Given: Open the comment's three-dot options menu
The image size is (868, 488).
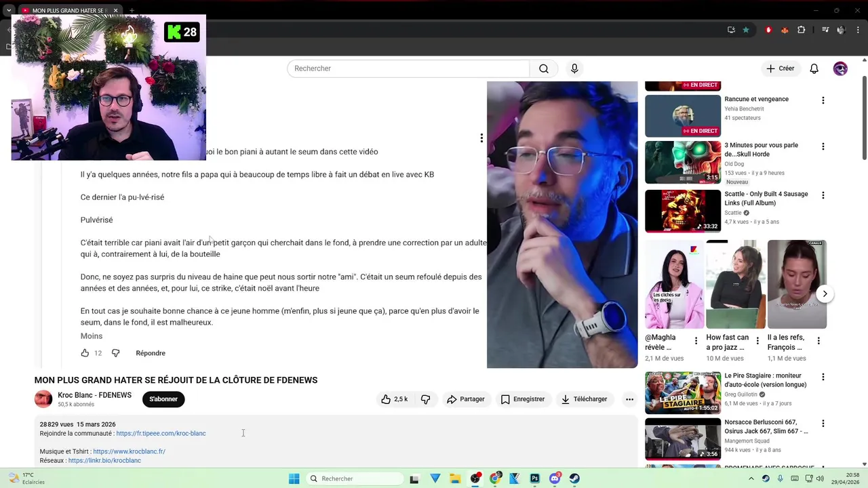Looking at the screenshot, I should point(481,138).
